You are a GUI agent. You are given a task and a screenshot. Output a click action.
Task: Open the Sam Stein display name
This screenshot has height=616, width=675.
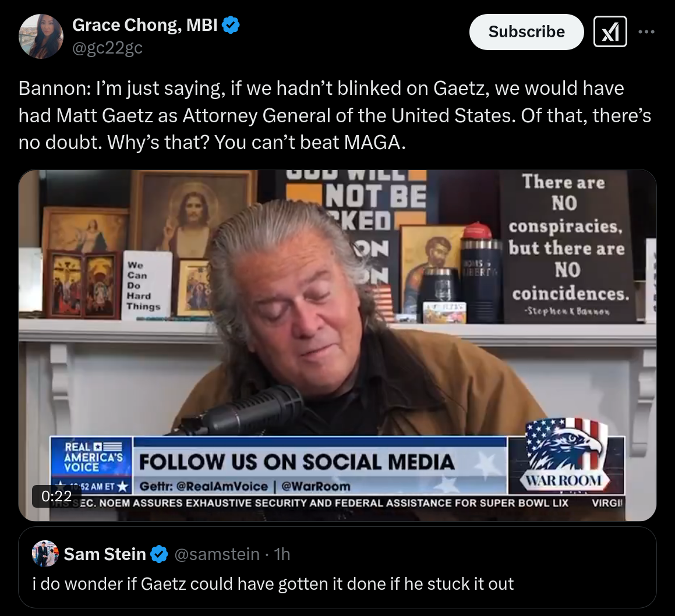point(105,554)
